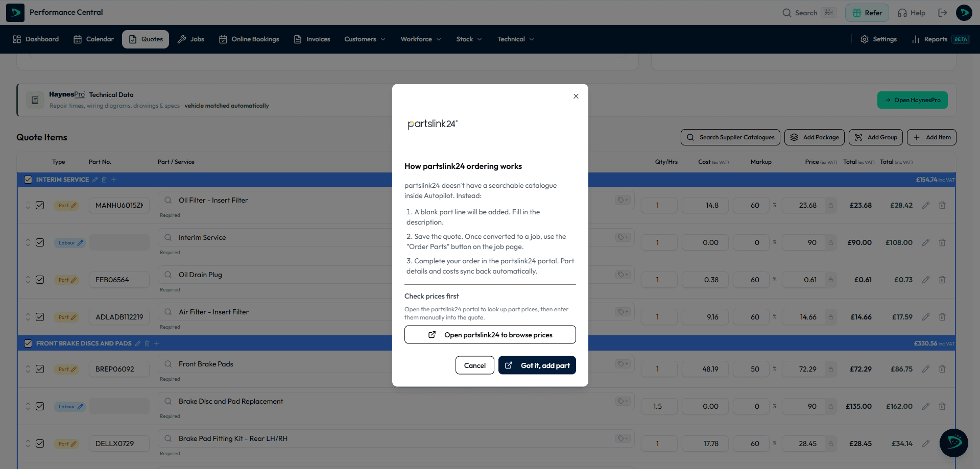Open the Calendar tab

[93, 39]
